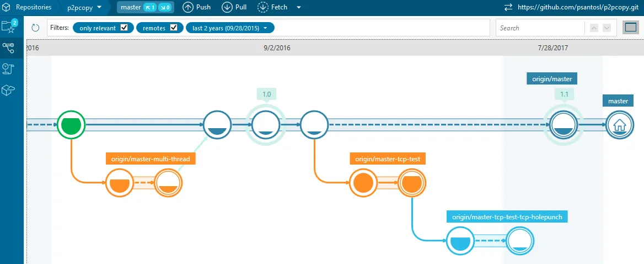The height and width of the screenshot is (264, 644).
Task: Toggle the "only relevant" filter checkbox
Action: [x=124, y=28]
